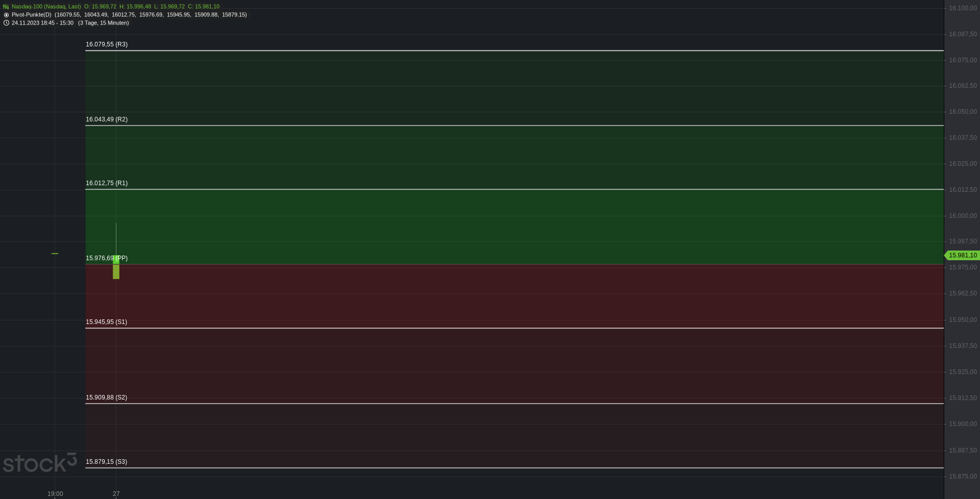The image size is (980, 499).
Task: Select the green 15.981,10 current price tag
Action: [x=962, y=255]
